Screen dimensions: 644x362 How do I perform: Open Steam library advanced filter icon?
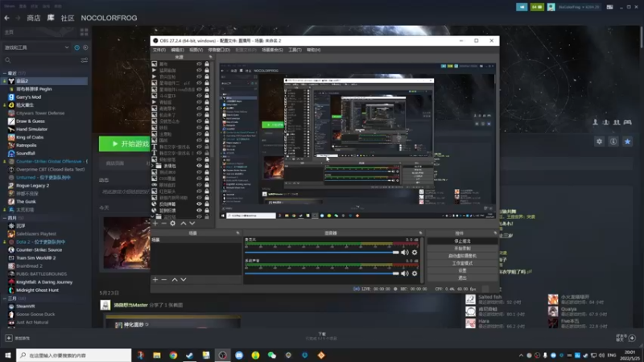85,60
